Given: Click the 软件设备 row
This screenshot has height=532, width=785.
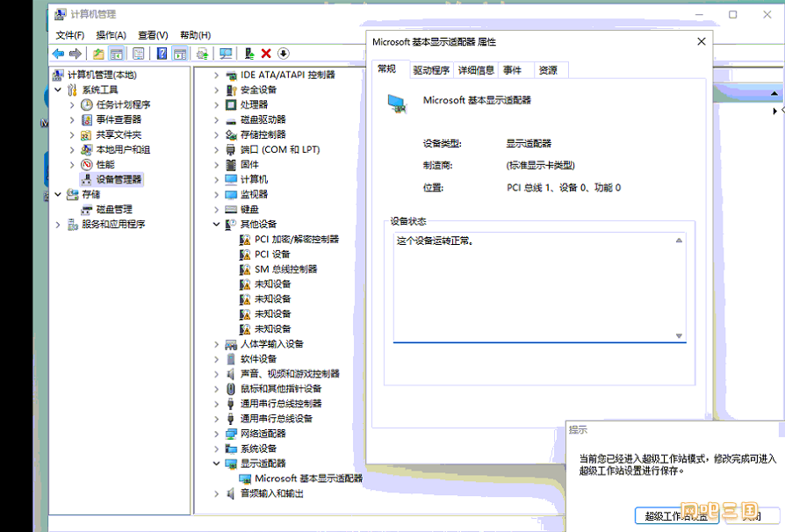Looking at the screenshot, I should tap(258, 359).
